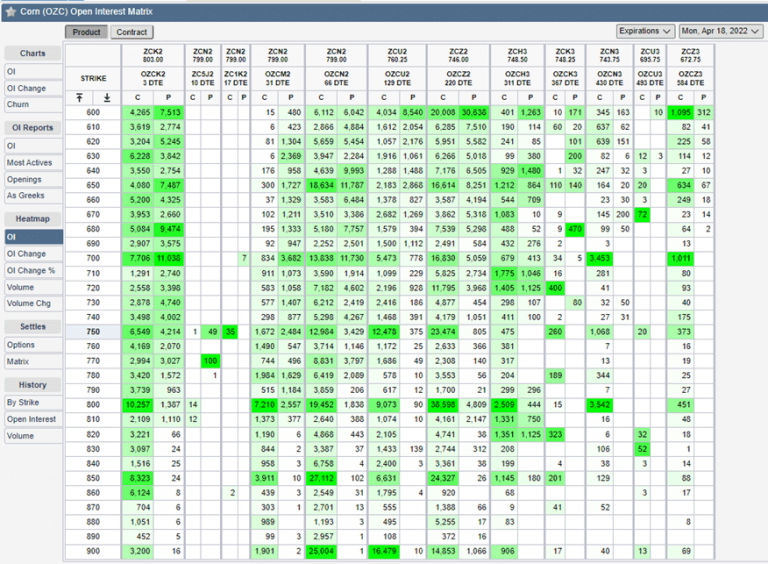
Task: Click the 25,004 OZCN2 call cell
Action: click(321, 551)
